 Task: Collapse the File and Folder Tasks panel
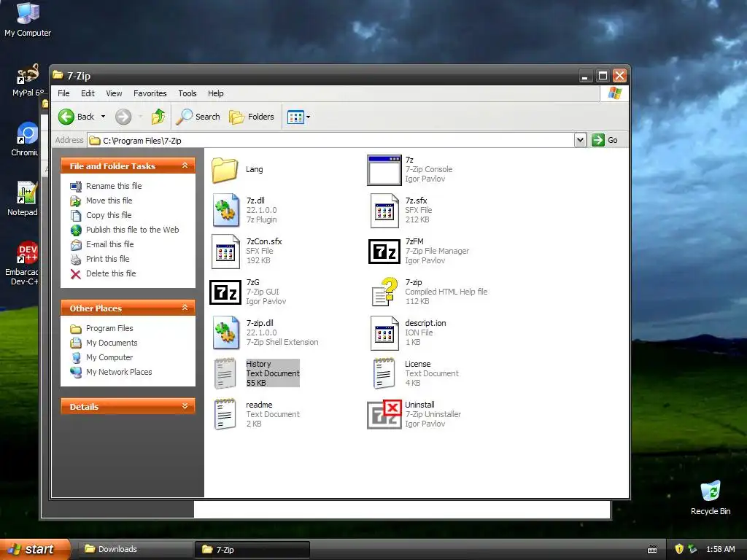185,166
